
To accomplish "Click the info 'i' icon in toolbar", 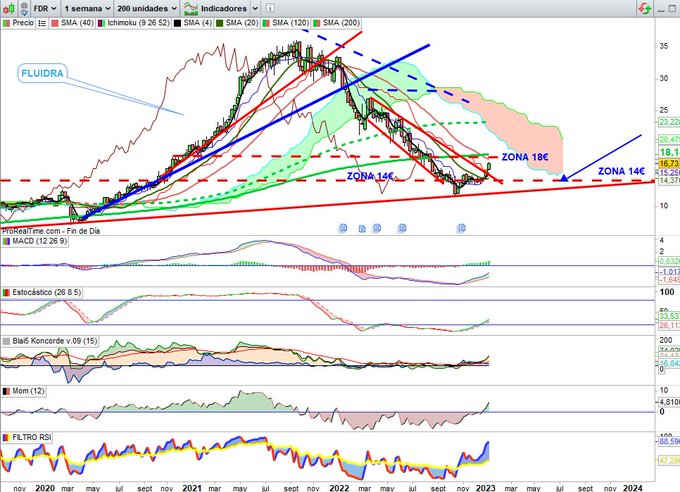I will [x=269, y=8].
